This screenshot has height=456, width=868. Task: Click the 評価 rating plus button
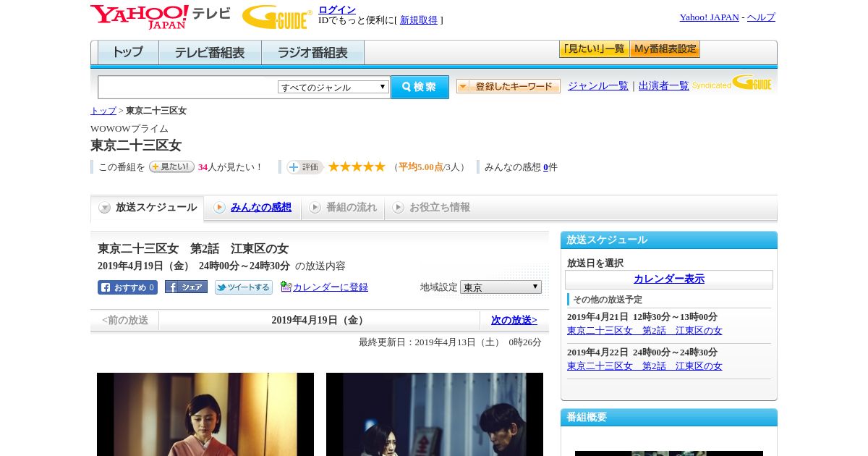(305, 167)
